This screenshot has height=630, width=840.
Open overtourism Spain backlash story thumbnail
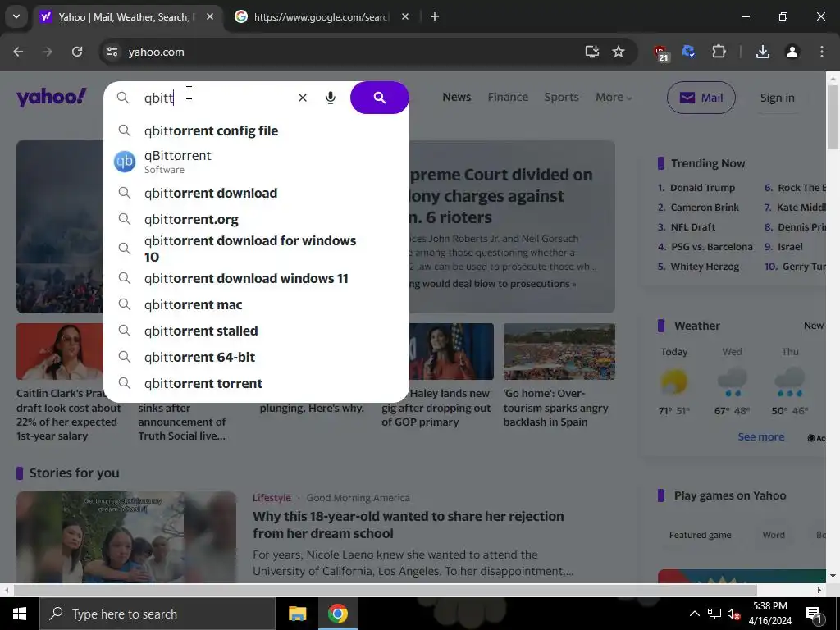coord(559,351)
